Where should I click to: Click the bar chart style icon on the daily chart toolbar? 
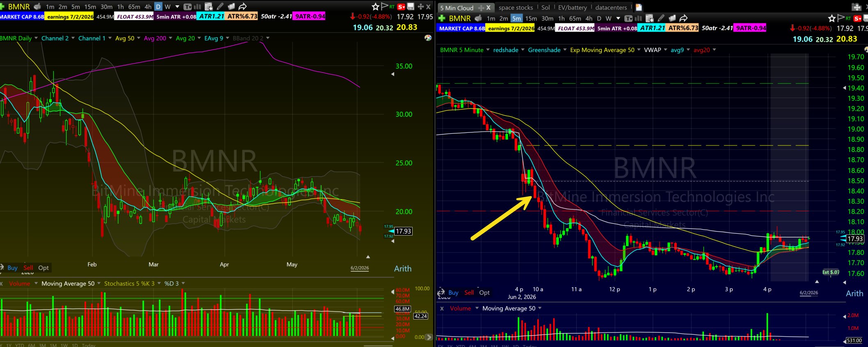pyautogui.click(x=197, y=7)
